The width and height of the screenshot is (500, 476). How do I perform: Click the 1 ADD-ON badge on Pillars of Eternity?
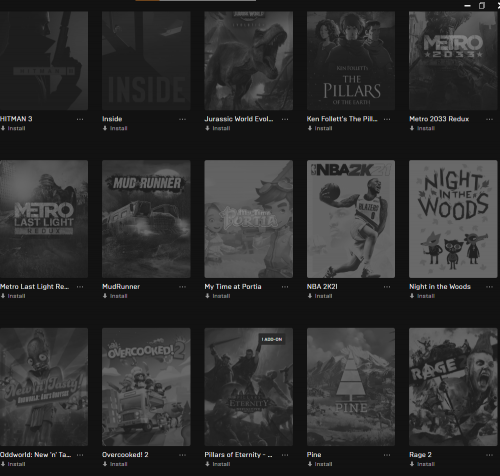[272, 339]
